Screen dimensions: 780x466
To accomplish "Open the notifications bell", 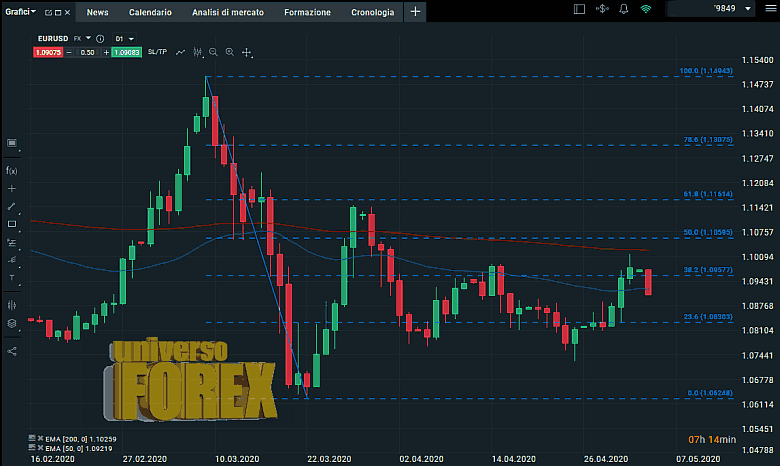I will [623, 11].
